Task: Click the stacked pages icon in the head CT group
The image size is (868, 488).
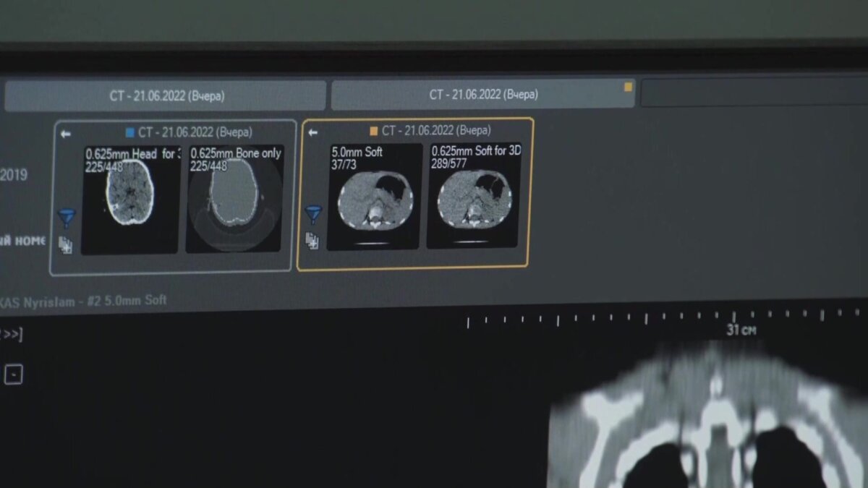Action: 66,245
